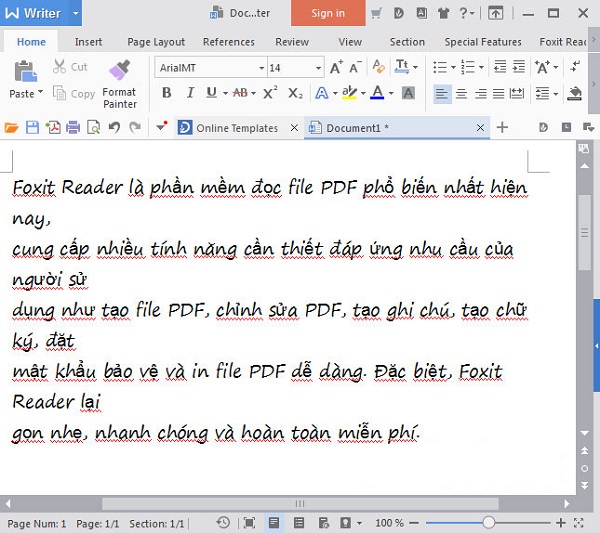
Task: Click the yellow highlight color button
Action: 349,93
